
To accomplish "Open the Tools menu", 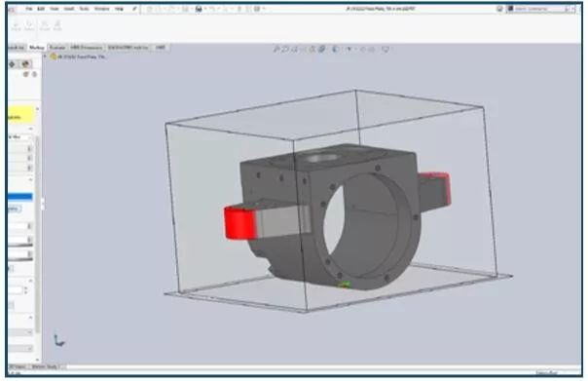I will tap(84, 9).
